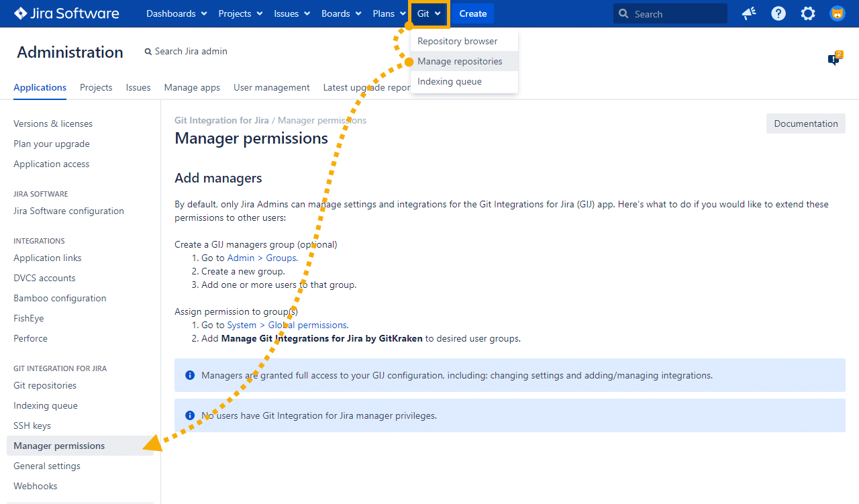Open Jira Software configuration
859x504 pixels.
click(x=68, y=211)
